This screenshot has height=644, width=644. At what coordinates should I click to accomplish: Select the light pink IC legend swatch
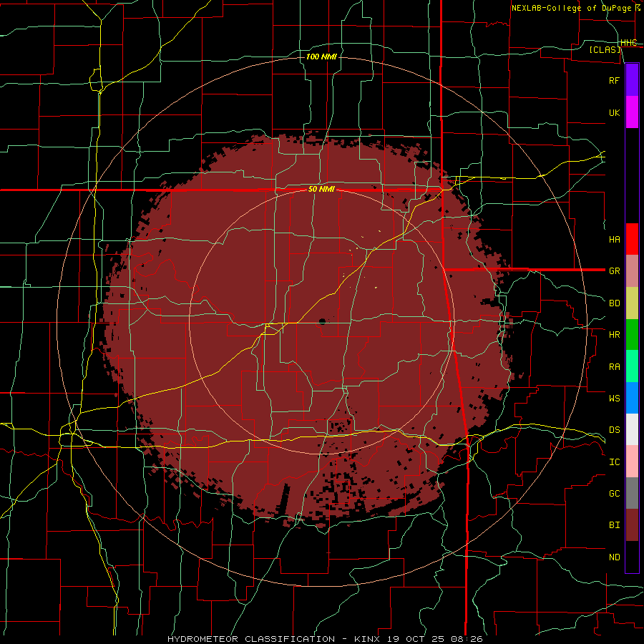tap(632, 462)
